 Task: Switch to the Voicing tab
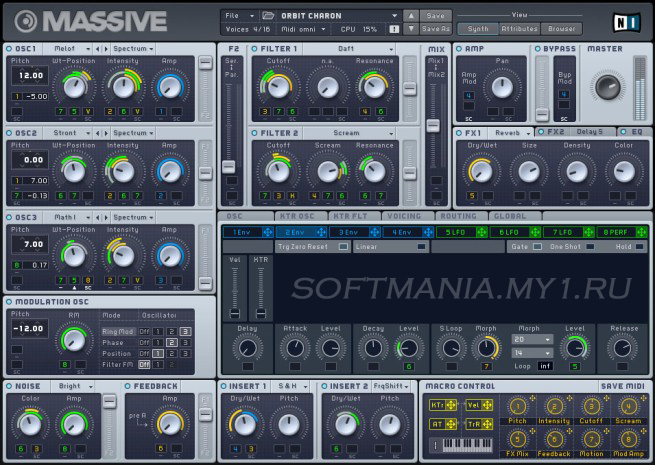click(407, 216)
